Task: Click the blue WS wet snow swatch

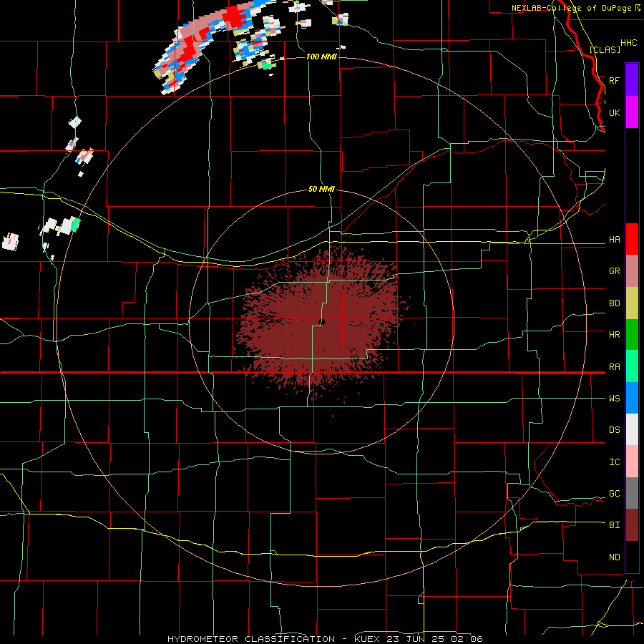Action: [x=632, y=398]
